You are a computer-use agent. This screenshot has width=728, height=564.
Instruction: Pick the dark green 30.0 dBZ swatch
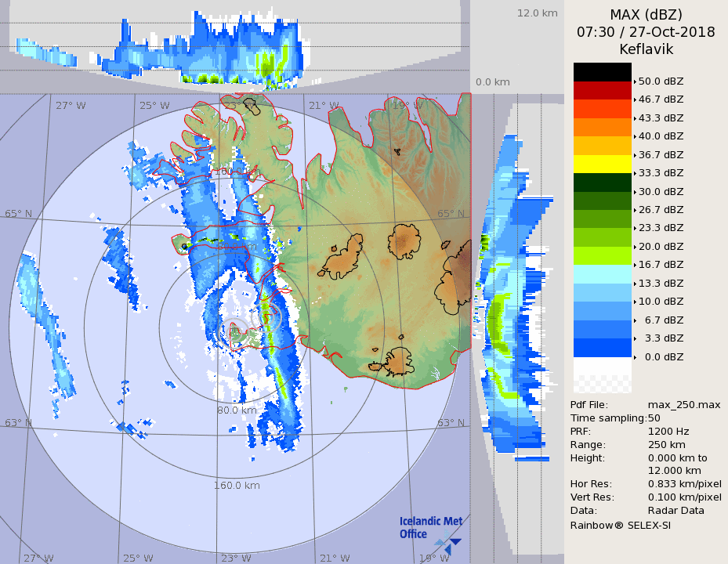pyautogui.click(x=602, y=183)
